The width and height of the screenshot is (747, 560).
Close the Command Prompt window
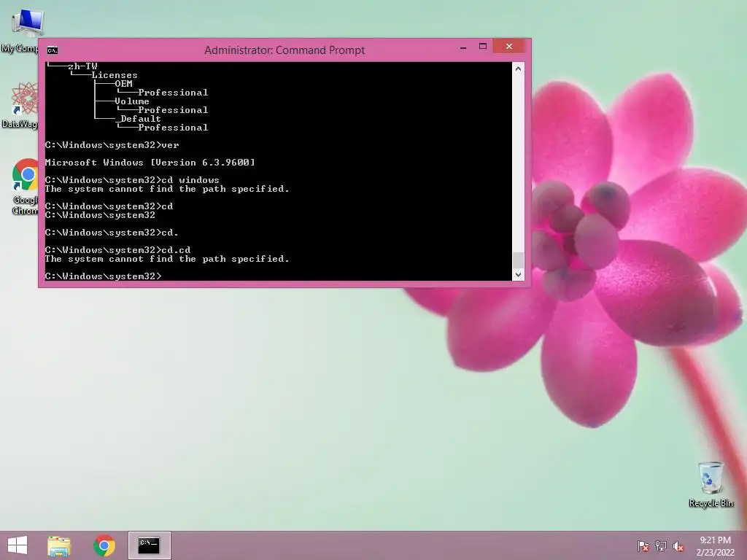coord(509,46)
